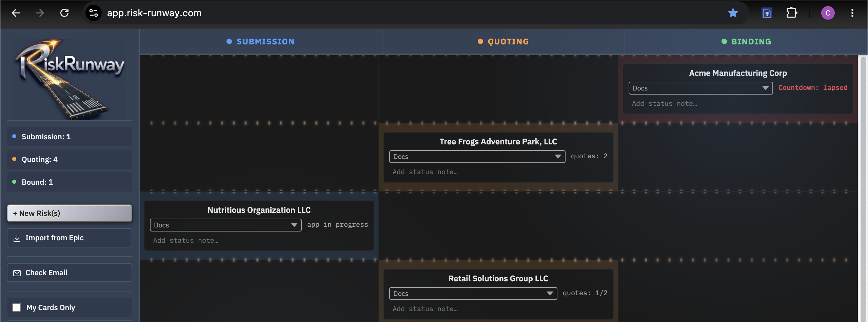Screen dimensions: 868x322
Task: Open the Extensions puzzle piece icon
Action: 791,13
